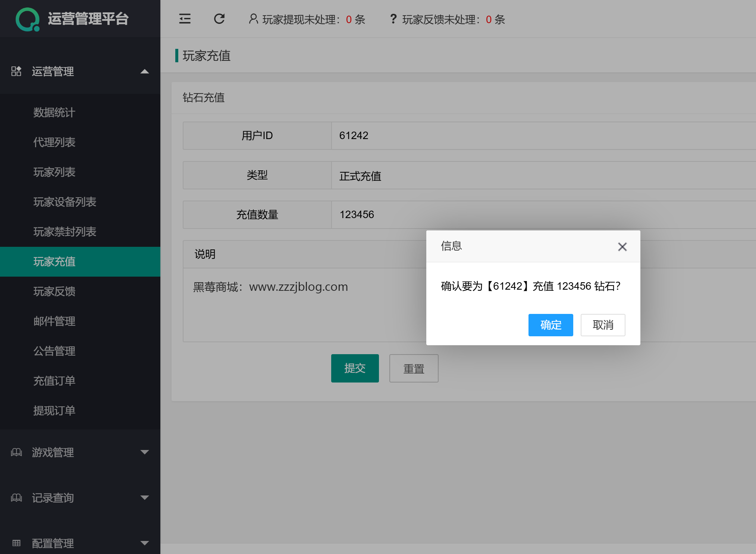
Task: Cancel the dialog with 取消 button
Action: pyautogui.click(x=603, y=325)
